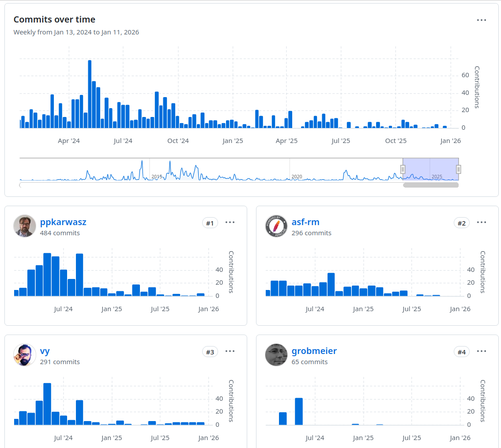Open the vy card three-dot menu
The width and height of the screenshot is (501, 448).
(230, 351)
